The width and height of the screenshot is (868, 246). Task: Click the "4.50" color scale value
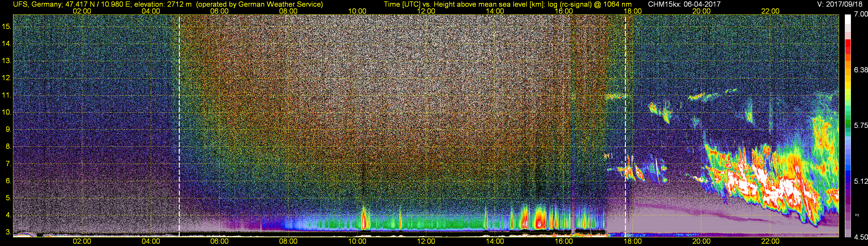pos(860,237)
